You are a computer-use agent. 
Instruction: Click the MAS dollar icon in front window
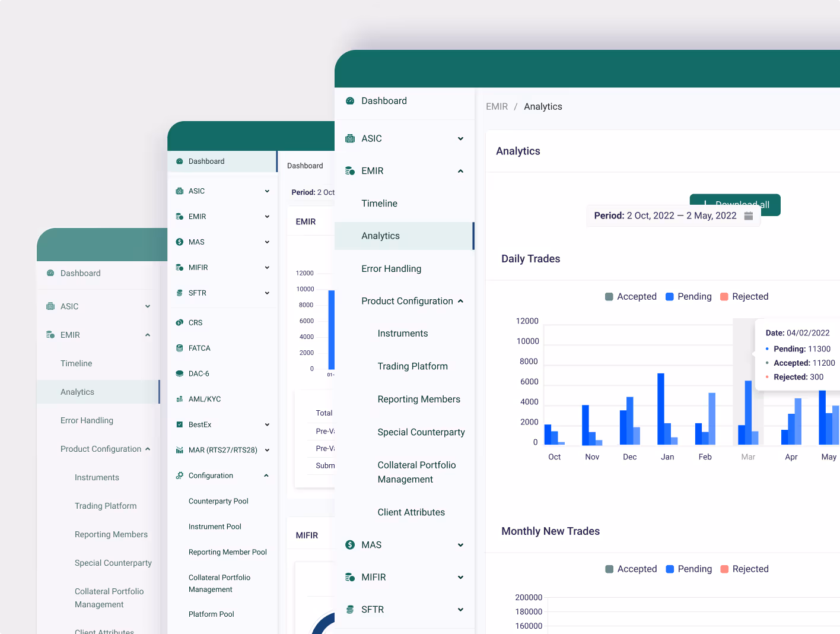(x=350, y=545)
